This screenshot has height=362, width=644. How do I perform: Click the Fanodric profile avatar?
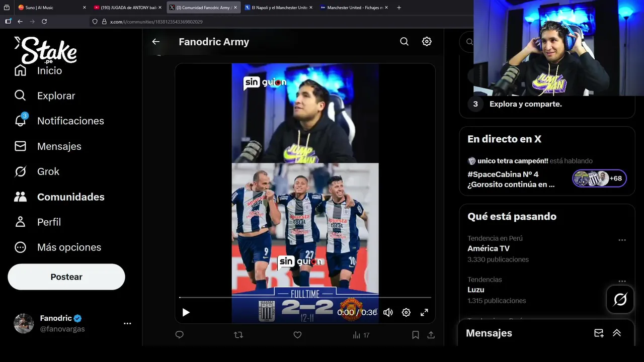click(x=24, y=323)
